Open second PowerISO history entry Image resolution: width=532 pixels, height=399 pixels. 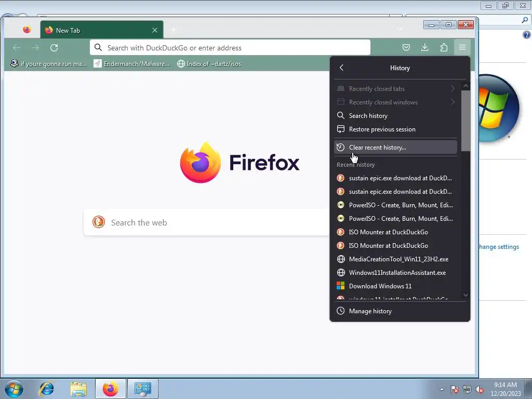tap(395, 219)
